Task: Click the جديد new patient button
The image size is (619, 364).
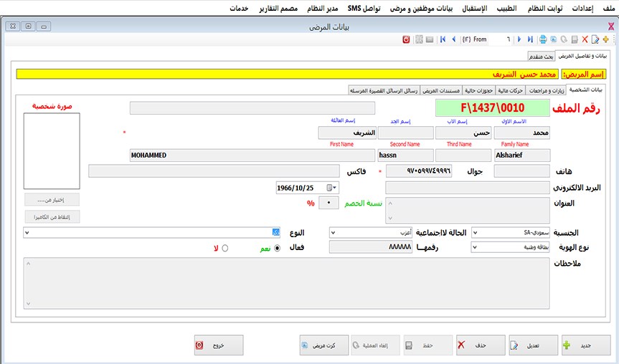Action: [586, 345]
